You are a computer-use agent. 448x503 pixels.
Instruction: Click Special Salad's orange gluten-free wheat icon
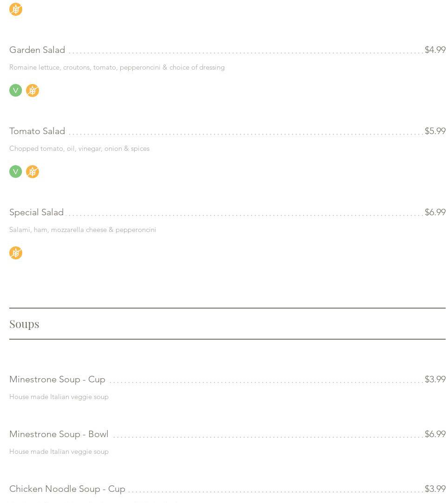pos(16,253)
